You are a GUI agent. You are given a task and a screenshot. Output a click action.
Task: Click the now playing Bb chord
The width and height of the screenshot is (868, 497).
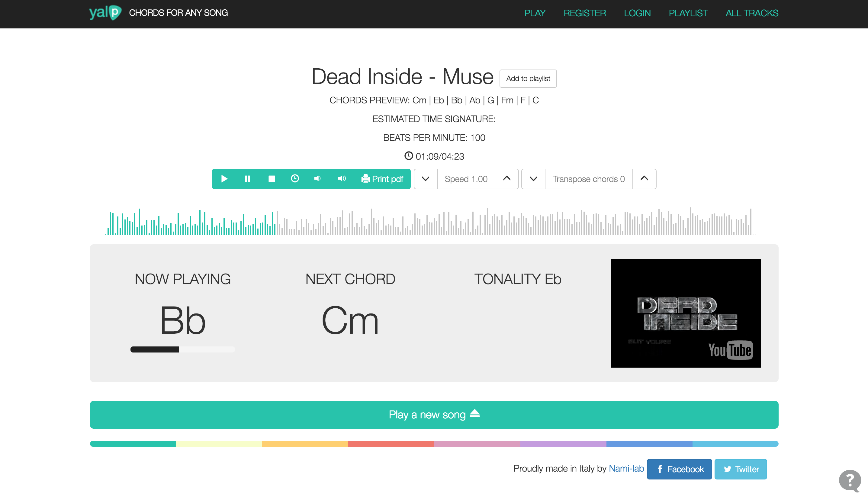pyautogui.click(x=183, y=320)
